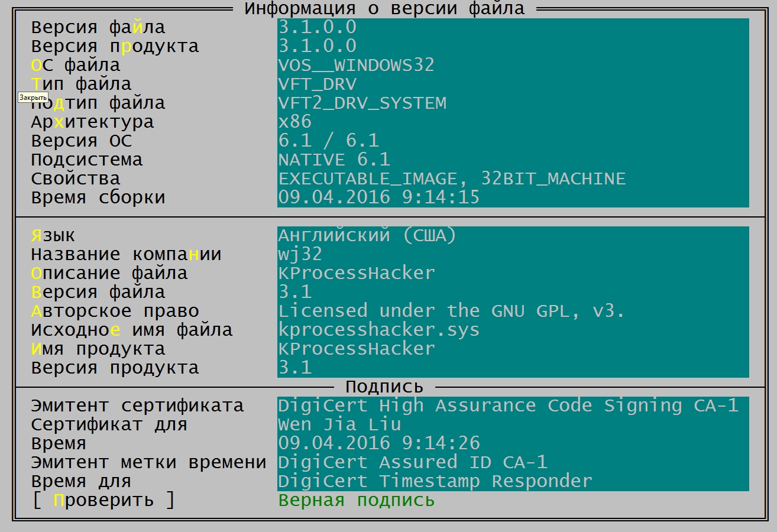Click Свойства value EXECUTABLE_IMAGE, 32BIT_MACHINE
Viewport: 777px width, 532px height.
(x=513, y=179)
